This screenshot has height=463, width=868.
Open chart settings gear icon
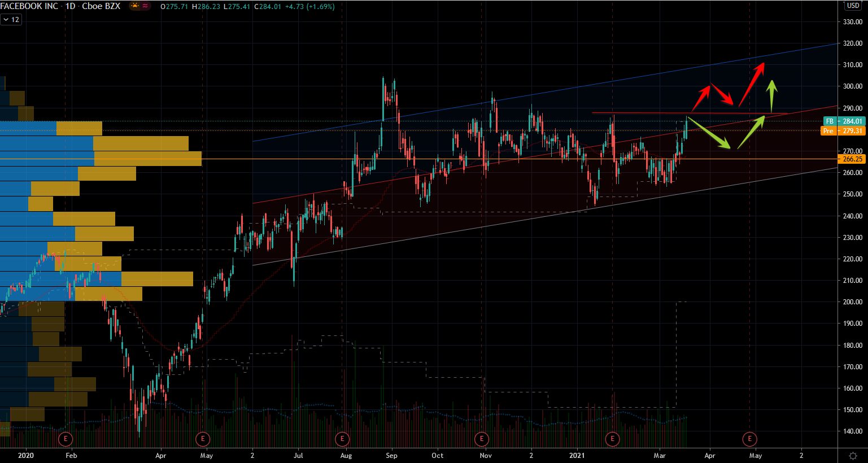pos(853,455)
